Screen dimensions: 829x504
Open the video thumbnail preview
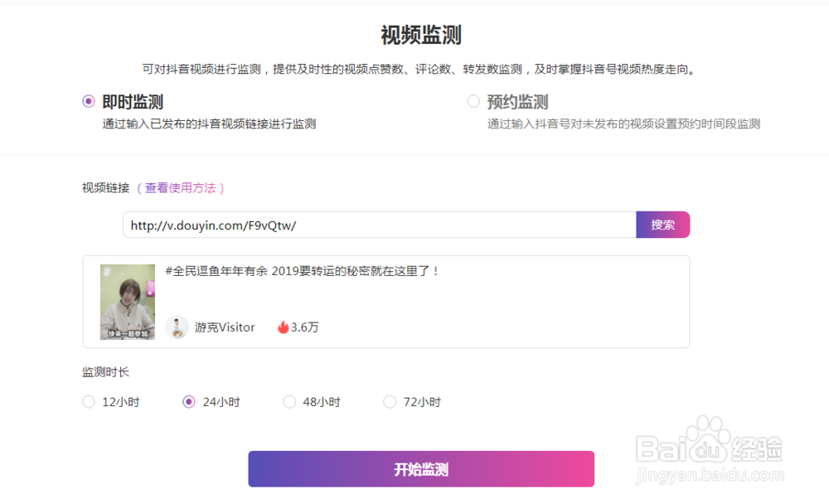click(x=128, y=302)
